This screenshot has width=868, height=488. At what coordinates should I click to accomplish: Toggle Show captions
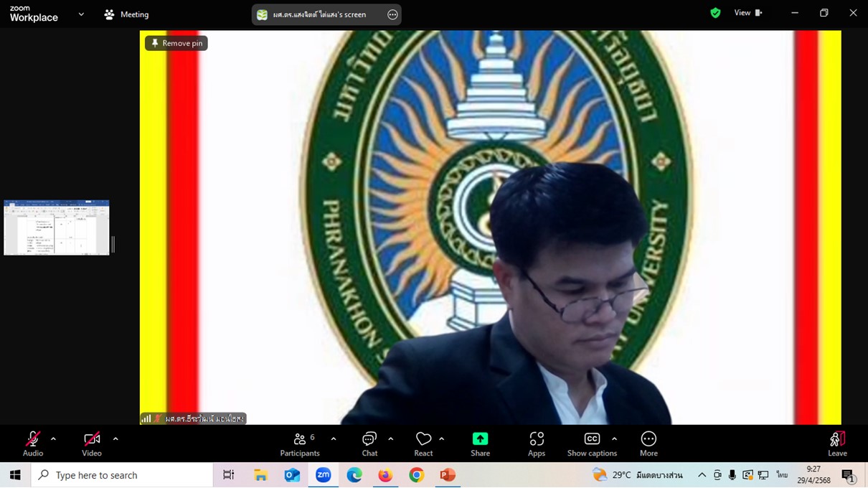click(x=592, y=444)
